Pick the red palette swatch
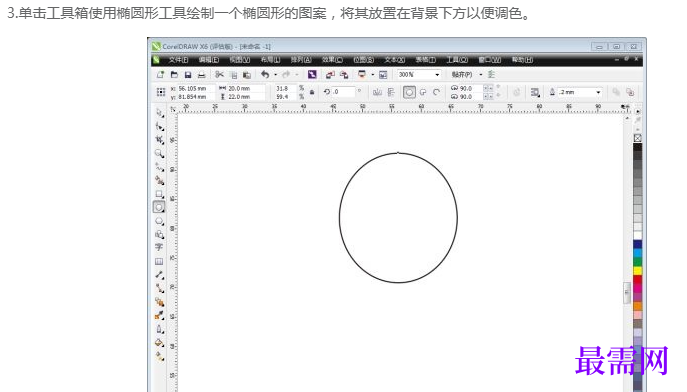 [x=637, y=279]
